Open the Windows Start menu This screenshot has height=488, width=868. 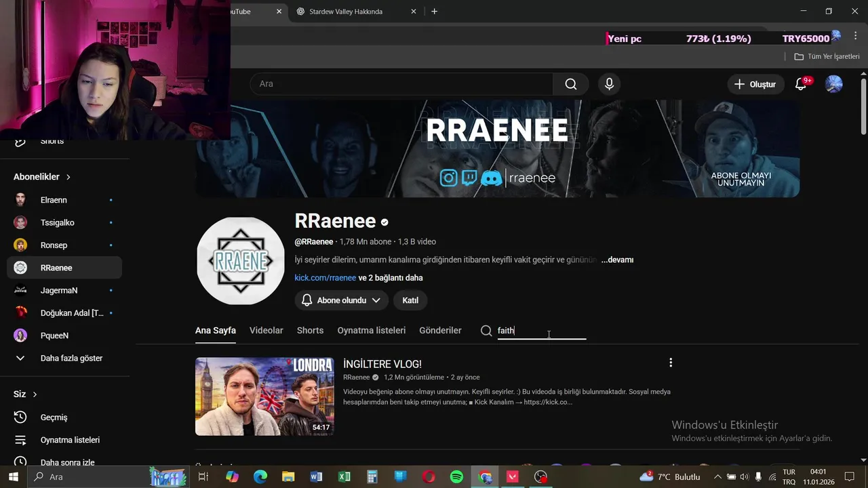click(12, 477)
